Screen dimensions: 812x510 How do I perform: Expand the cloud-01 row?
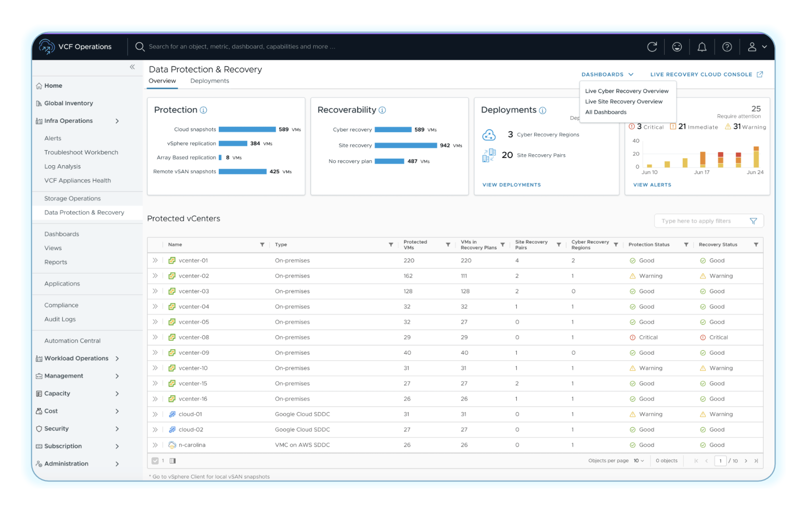[x=155, y=414]
